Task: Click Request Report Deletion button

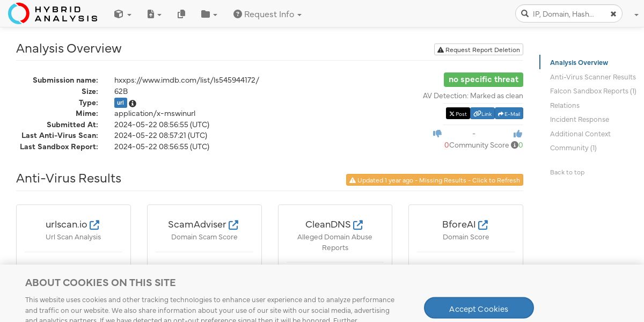Action: point(479,49)
